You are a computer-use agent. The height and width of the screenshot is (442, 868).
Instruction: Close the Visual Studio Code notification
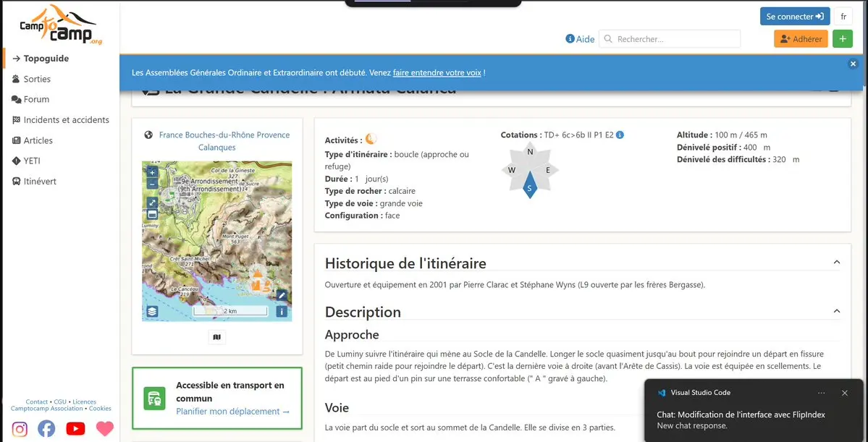point(845,393)
